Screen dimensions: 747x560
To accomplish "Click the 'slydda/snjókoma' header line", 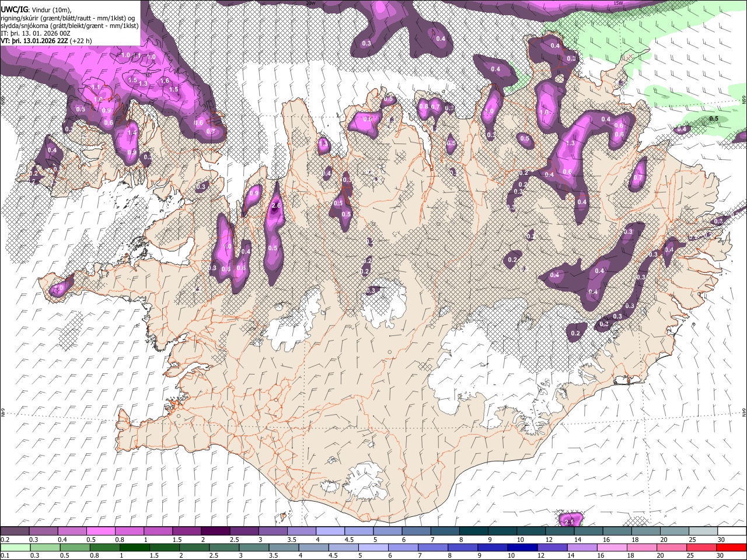I will (x=69, y=26).
